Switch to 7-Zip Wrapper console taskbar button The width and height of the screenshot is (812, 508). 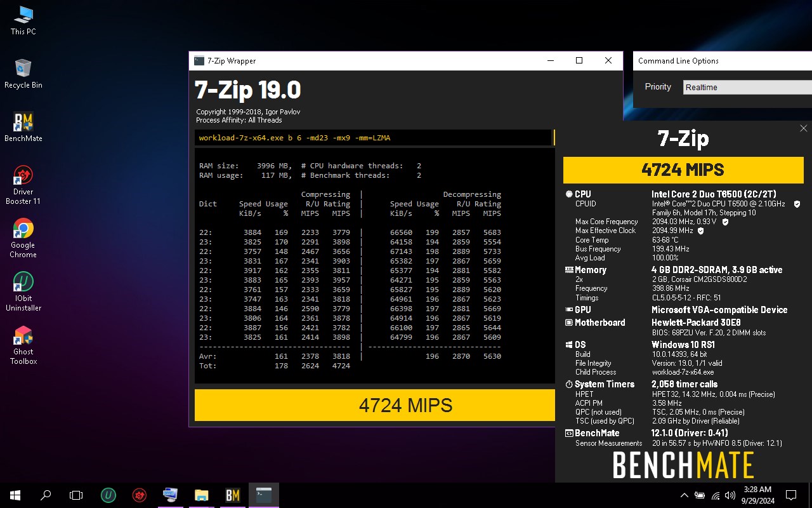pos(264,495)
